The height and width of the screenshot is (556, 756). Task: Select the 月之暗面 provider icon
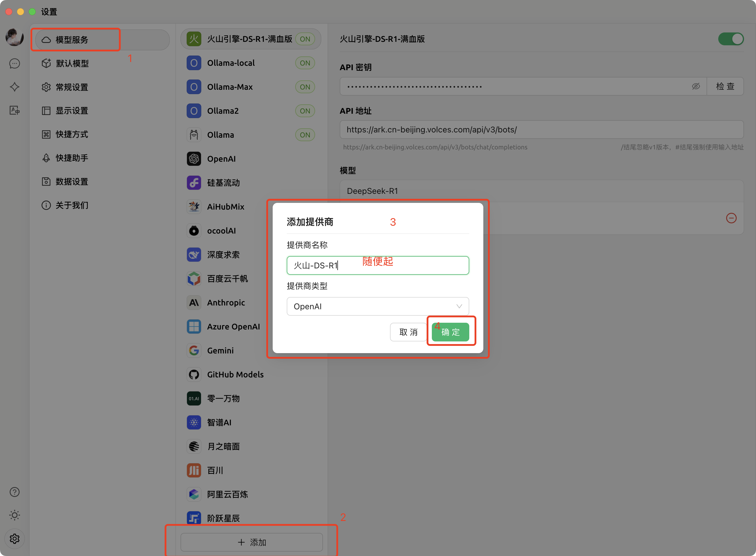(x=194, y=446)
